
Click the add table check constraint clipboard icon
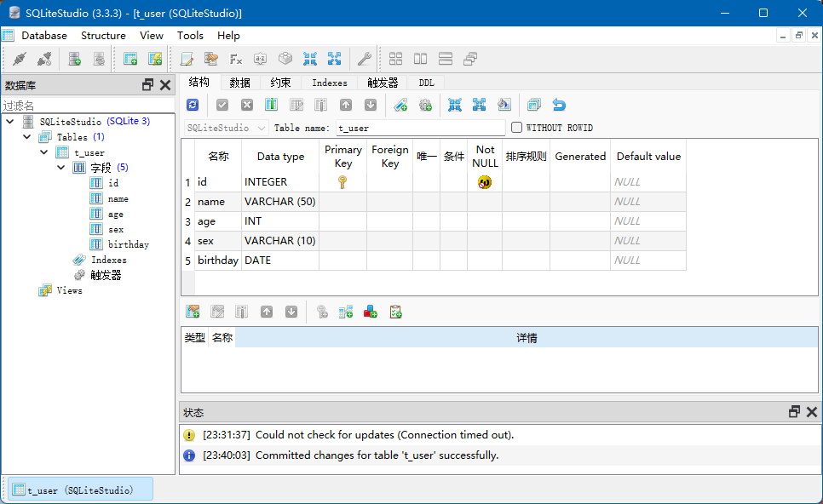pyautogui.click(x=396, y=312)
